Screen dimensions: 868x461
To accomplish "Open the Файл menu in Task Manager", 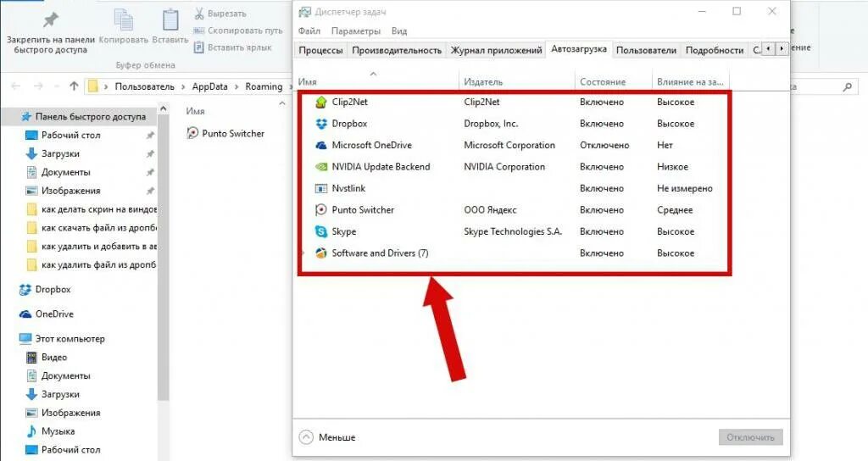I will 309,31.
